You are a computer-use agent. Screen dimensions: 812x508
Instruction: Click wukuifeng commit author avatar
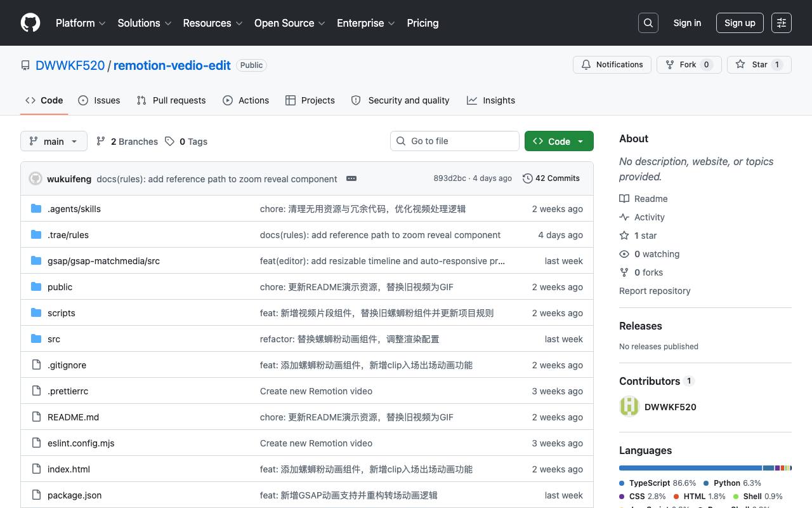(x=36, y=179)
